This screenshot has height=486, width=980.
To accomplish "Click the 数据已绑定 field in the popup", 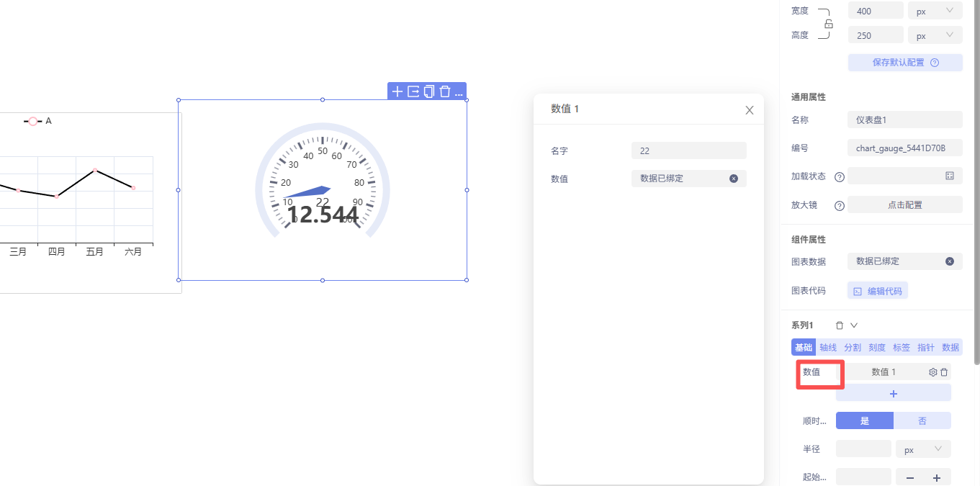I will point(689,179).
